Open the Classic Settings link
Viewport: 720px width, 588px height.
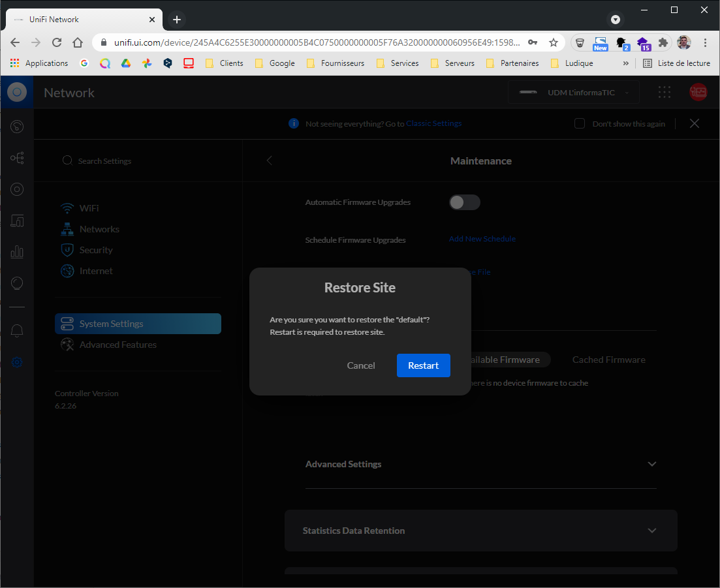433,124
